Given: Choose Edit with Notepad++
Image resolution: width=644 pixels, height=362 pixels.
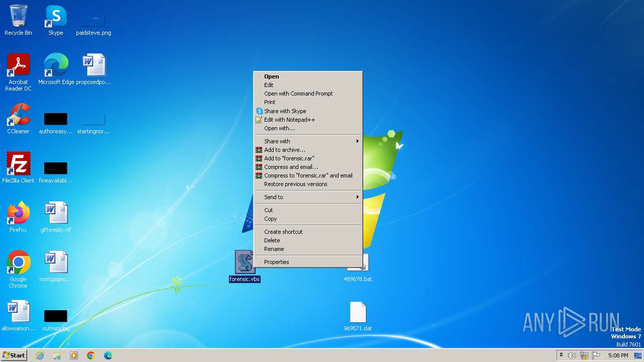Looking at the screenshot, I should point(307,120).
